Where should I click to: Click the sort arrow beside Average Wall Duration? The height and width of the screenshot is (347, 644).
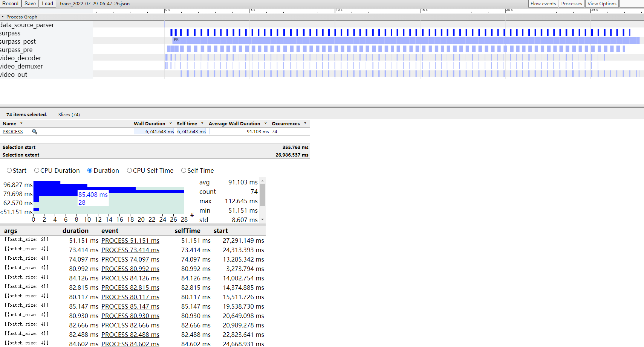(x=266, y=123)
